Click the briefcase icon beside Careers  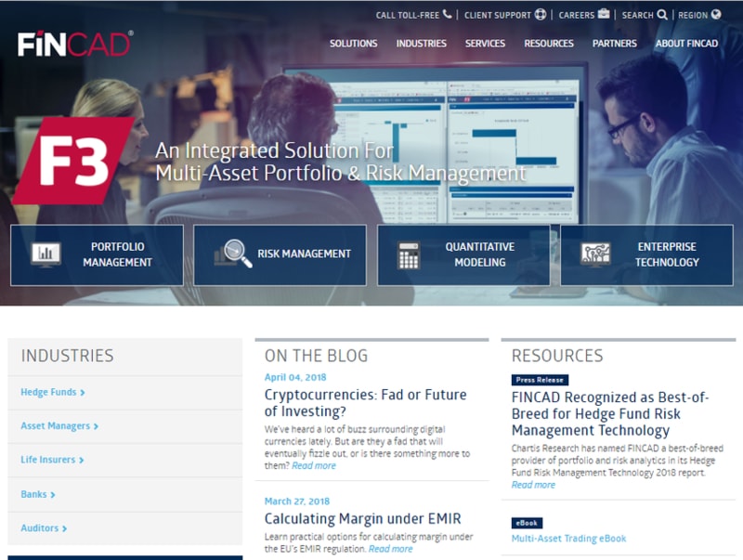[604, 14]
